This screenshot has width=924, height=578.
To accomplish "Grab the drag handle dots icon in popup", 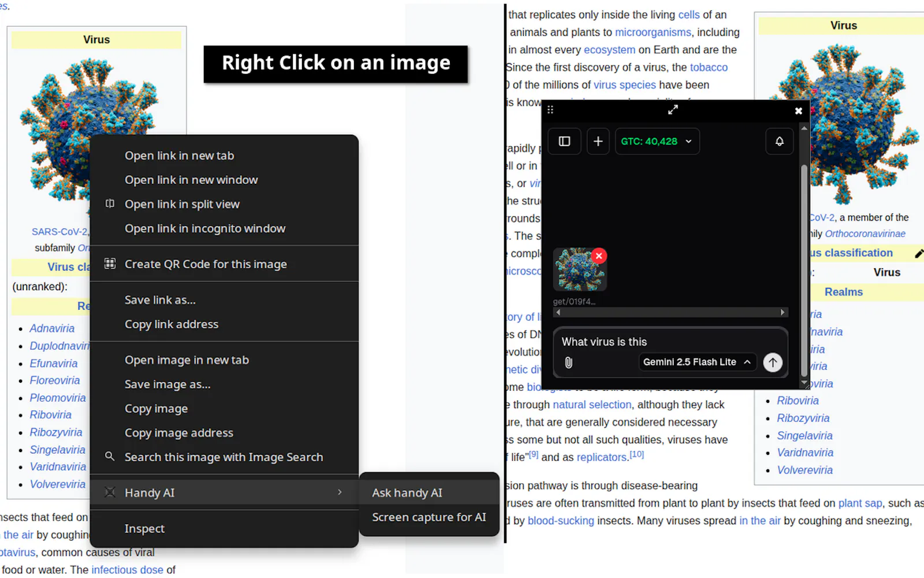I will (550, 110).
